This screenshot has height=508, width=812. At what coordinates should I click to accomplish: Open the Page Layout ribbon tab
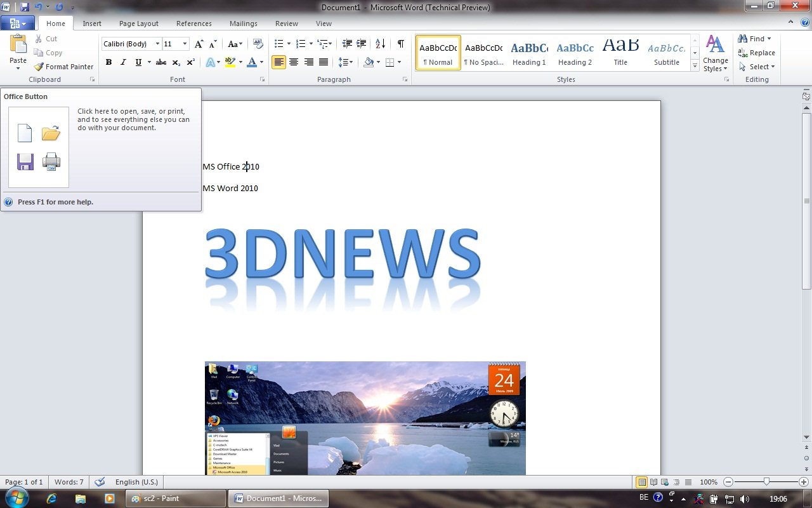[139, 23]
